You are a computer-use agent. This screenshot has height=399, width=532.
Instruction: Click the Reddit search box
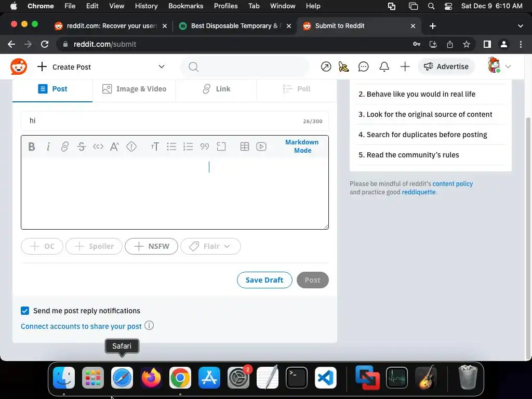(x=245, y=66)
